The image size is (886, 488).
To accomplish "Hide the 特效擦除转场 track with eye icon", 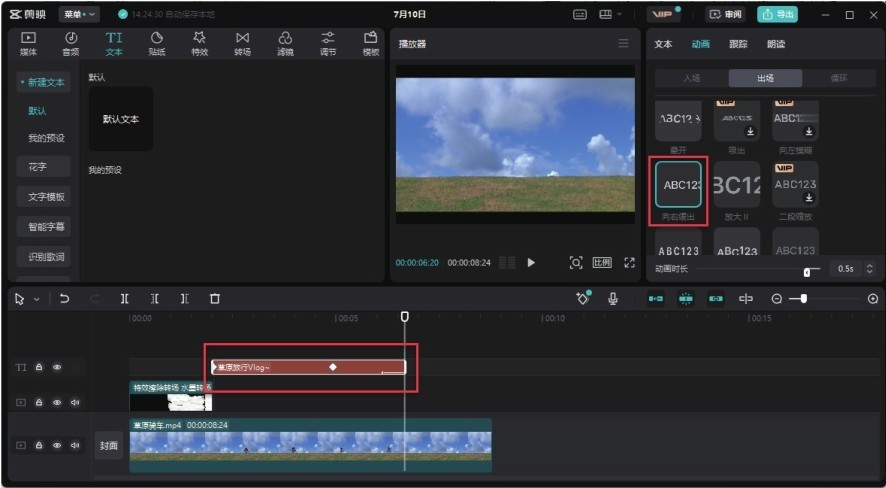I will pyautogui.click(x=57, y=403).
